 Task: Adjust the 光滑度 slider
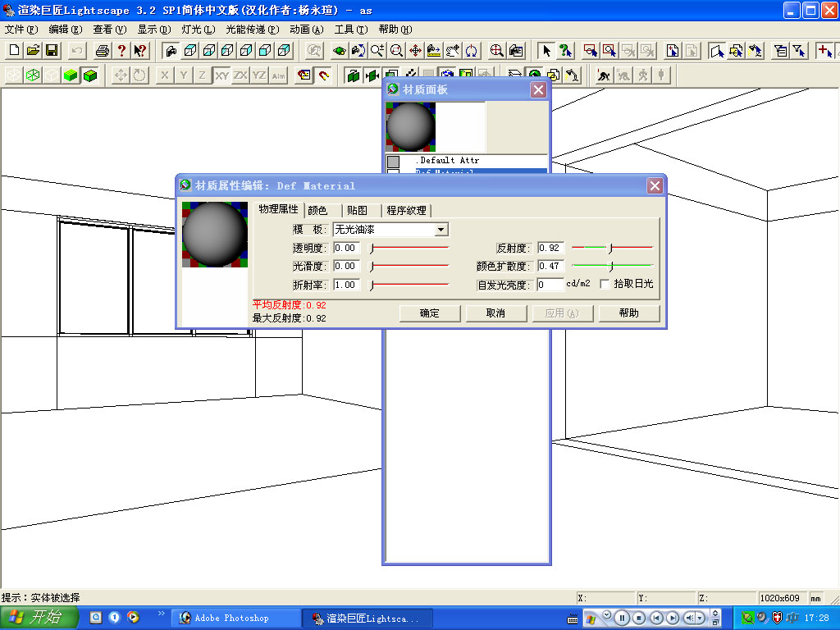pyautogui.click(x=410, y=266)
